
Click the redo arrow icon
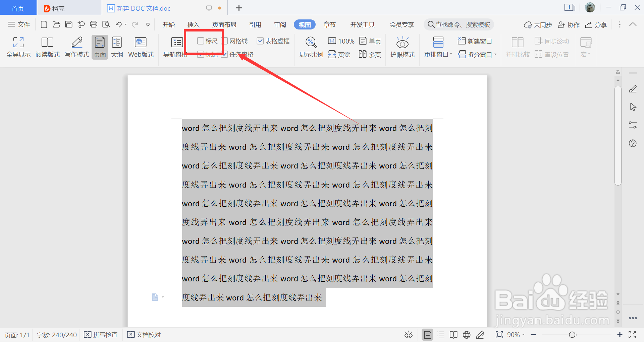click(135, 24)
